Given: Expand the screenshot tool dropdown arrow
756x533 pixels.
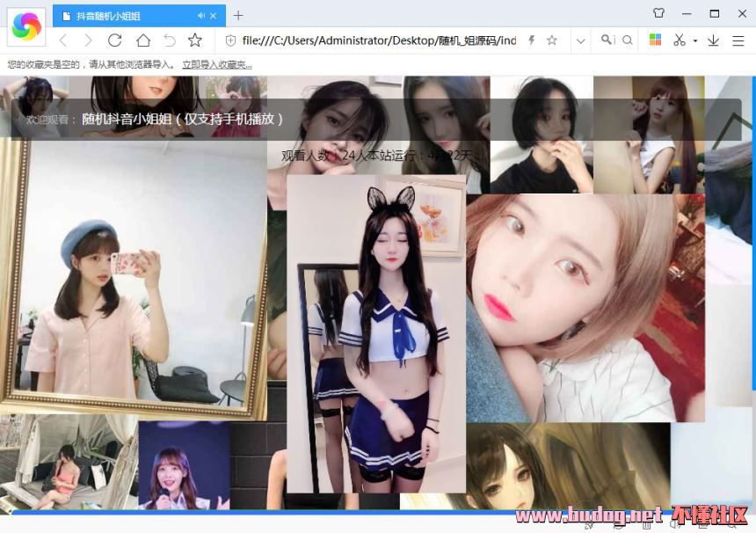Looking at the screenshot, I should pyautogui.click(x=694, y=40).
